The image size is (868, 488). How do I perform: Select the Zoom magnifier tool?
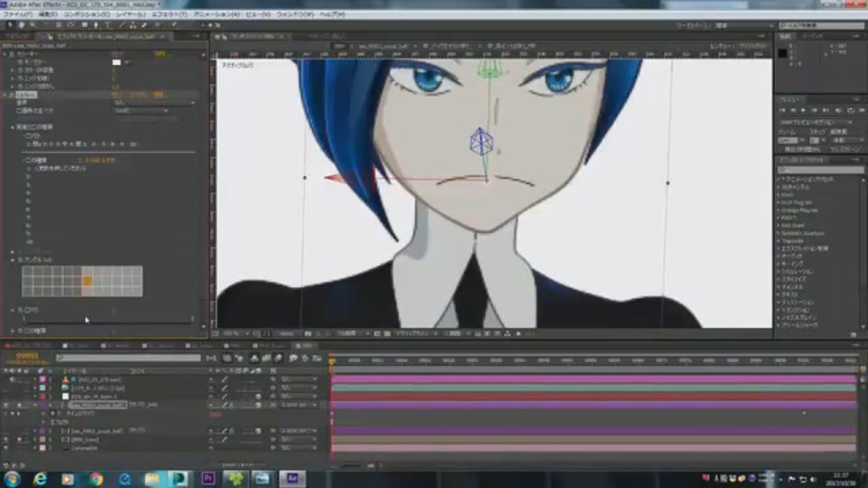coord(33,25)
